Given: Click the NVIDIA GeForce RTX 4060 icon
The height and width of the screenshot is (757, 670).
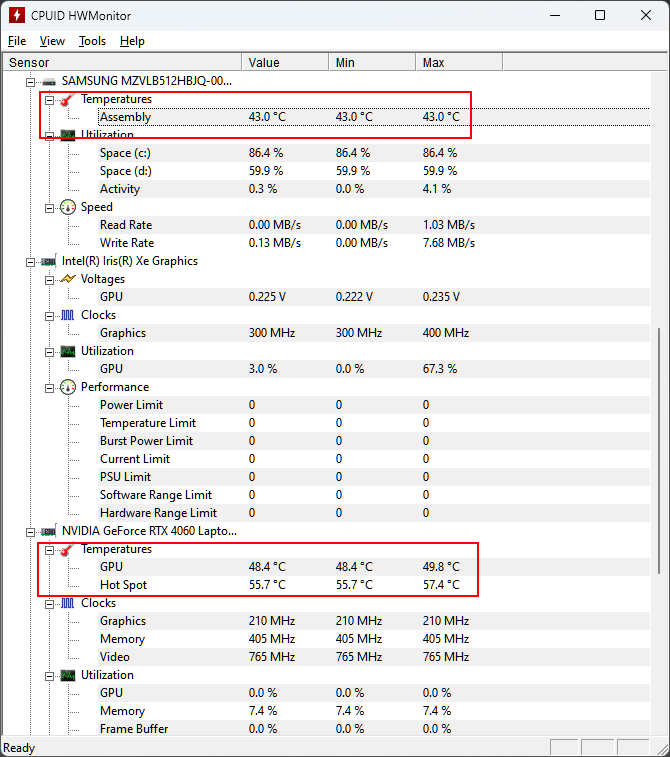Looking at the screenshot, I should tap(49, 531).
